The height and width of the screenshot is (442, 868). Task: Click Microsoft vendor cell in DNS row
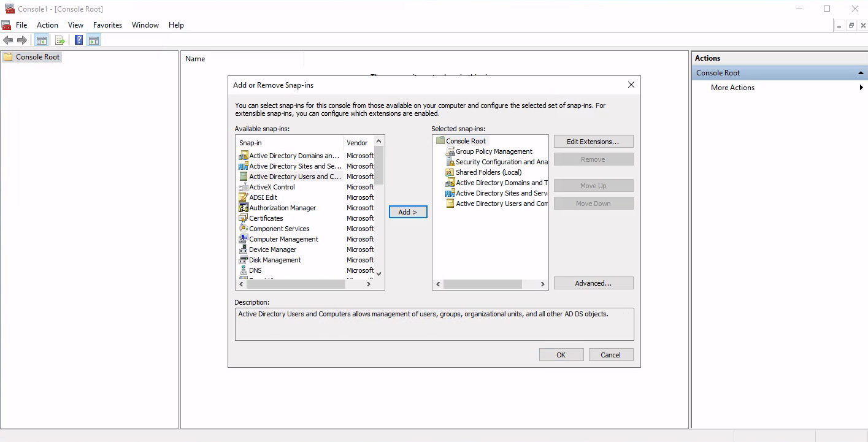pos(360,270)
